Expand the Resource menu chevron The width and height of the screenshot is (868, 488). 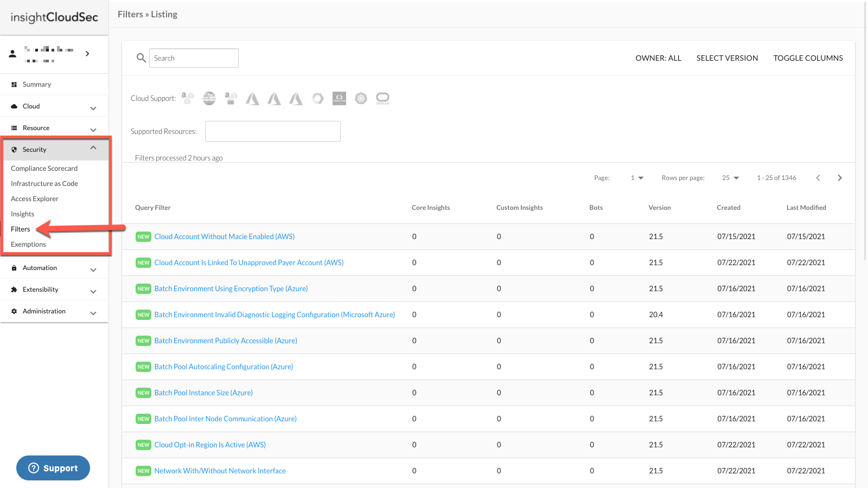pyautogui.click(x=93, y=130)
